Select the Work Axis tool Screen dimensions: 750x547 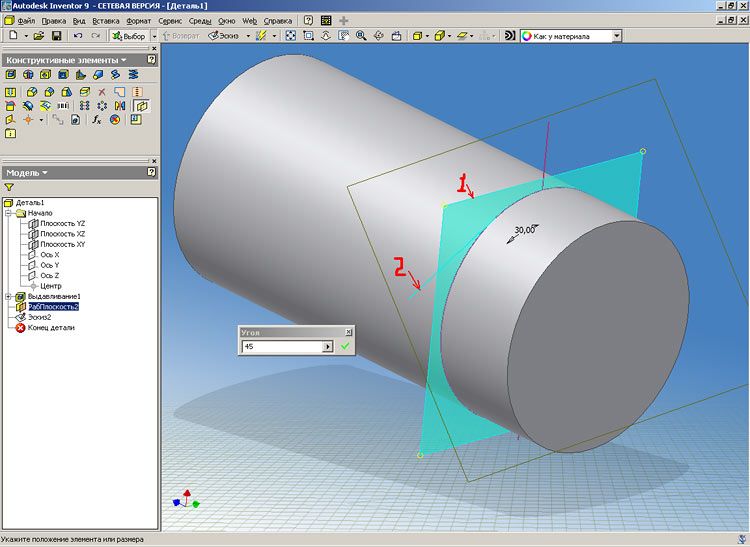click(10, 120)
